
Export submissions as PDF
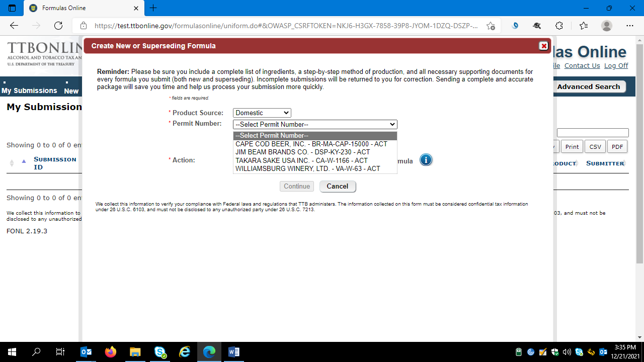pyautogui.click(x=617, y=147)
